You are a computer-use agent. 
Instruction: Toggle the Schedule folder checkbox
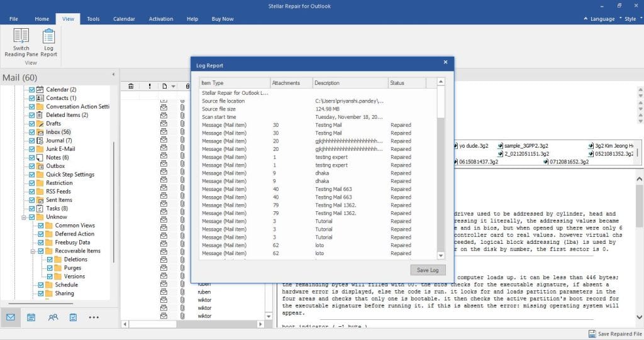click(x=41, y=285)
